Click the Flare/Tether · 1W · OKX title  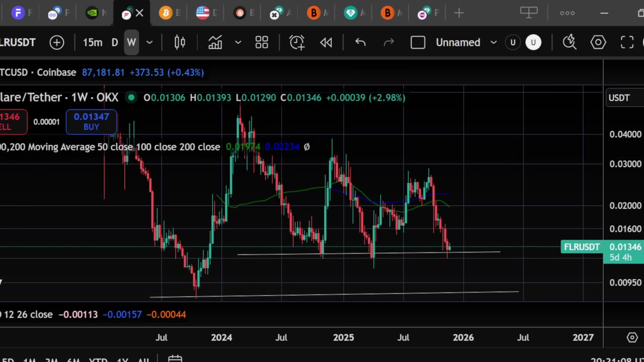(59, 98)
